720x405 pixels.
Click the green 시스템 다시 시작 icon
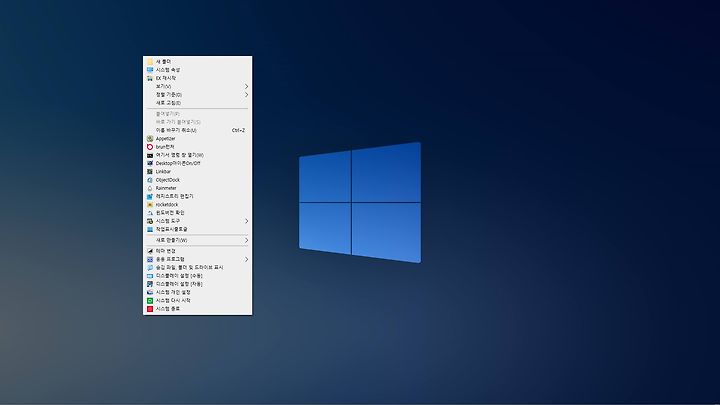(150, 300)
